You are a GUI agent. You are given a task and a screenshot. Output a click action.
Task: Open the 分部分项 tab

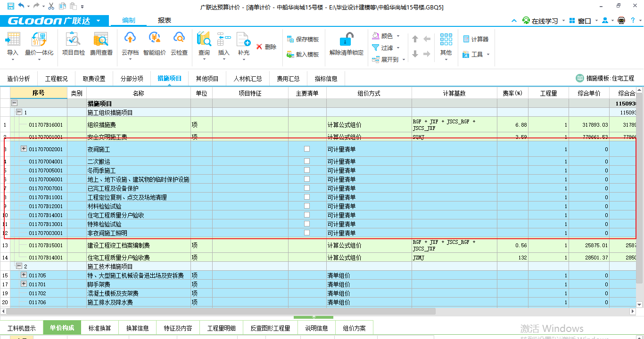[x=132, y=79]
